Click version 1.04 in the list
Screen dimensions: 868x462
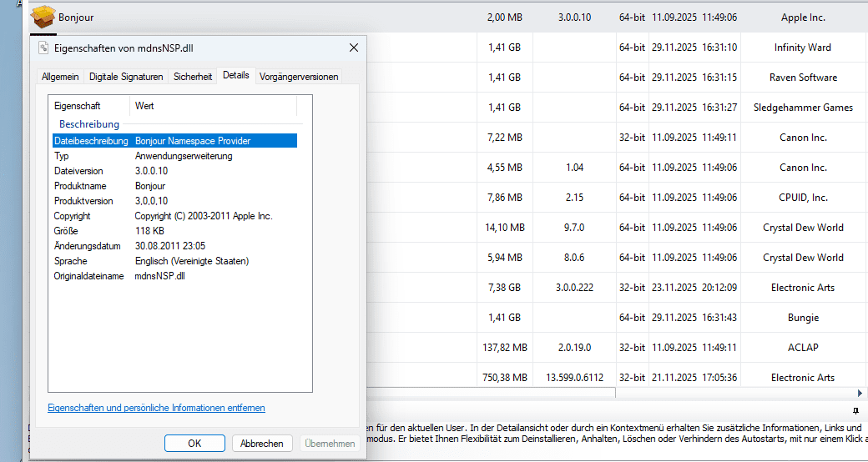574,168
